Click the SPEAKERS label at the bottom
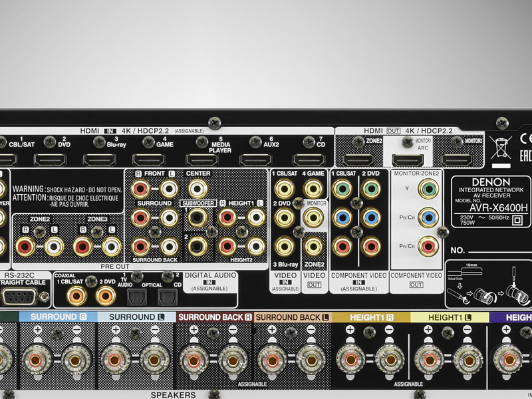 (174, 395)
